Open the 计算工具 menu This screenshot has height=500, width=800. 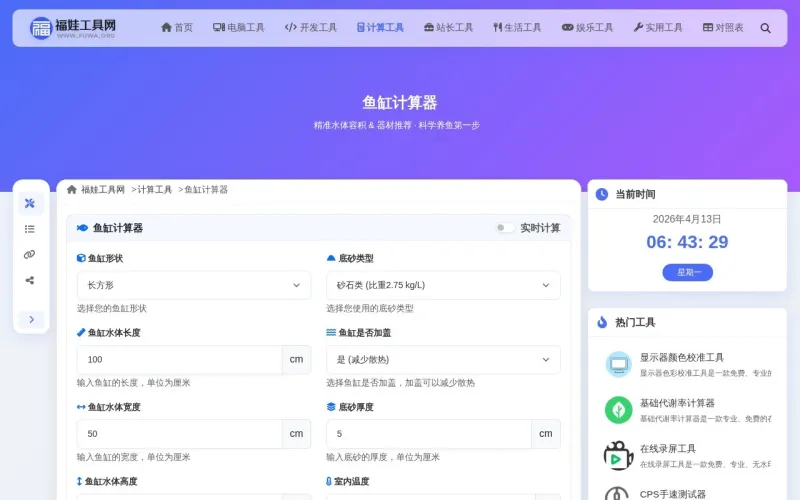[380, 28]
